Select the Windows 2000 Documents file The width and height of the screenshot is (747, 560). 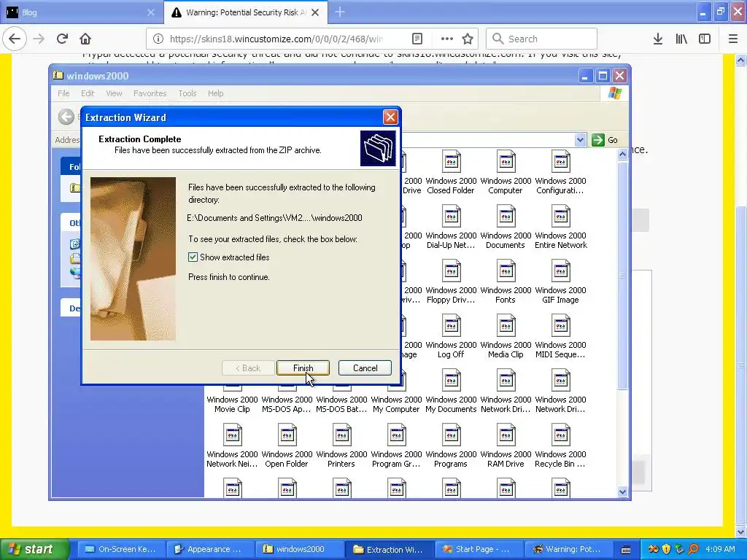point(506,227)
